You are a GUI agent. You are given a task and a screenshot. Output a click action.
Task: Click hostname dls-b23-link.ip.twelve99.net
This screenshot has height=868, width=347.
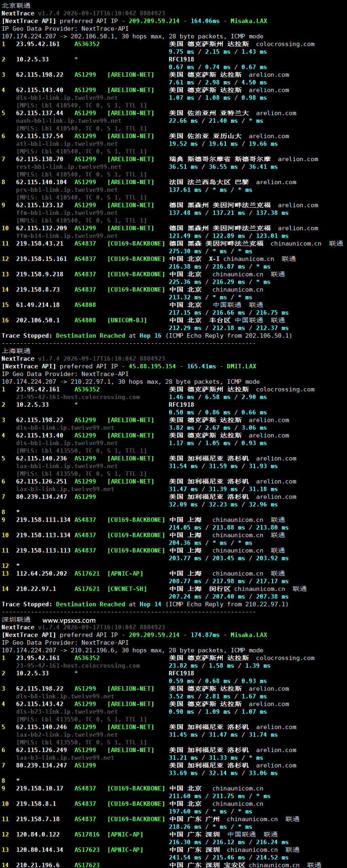(x=67, y=712)
